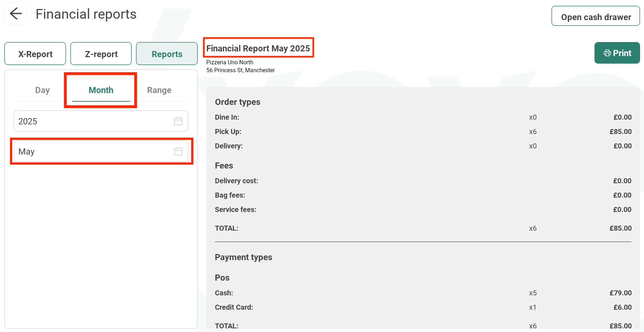Screen dimensions: 644x332
Task: Select the Month period tab
Action: tap(101, 90)
